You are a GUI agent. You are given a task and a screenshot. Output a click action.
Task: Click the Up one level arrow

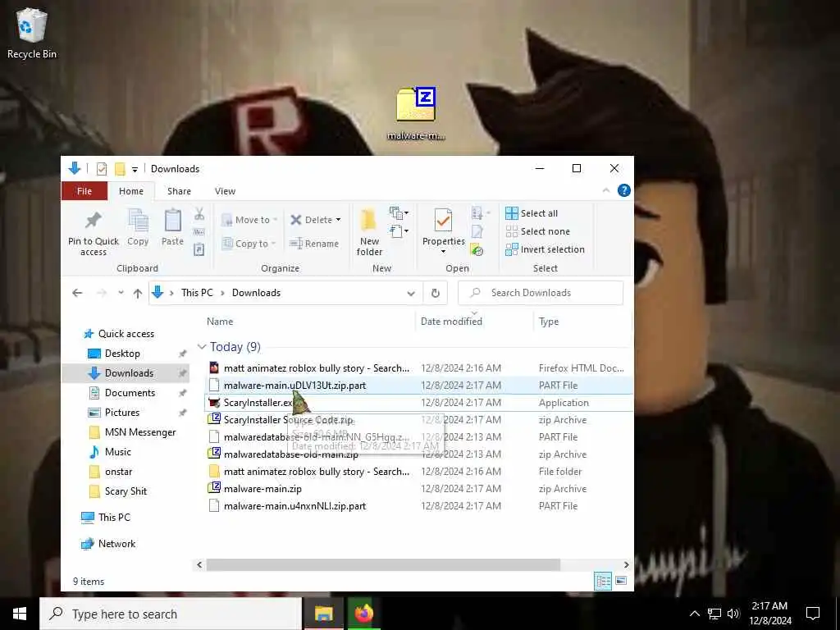click(138, 293)
